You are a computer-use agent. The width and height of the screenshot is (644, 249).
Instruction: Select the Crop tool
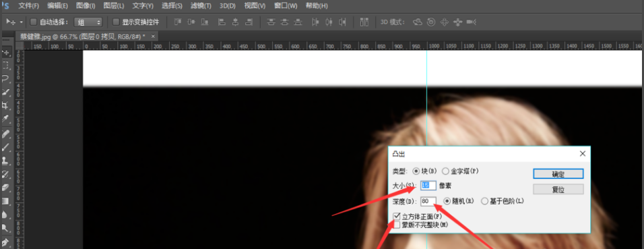click(6, 105)
